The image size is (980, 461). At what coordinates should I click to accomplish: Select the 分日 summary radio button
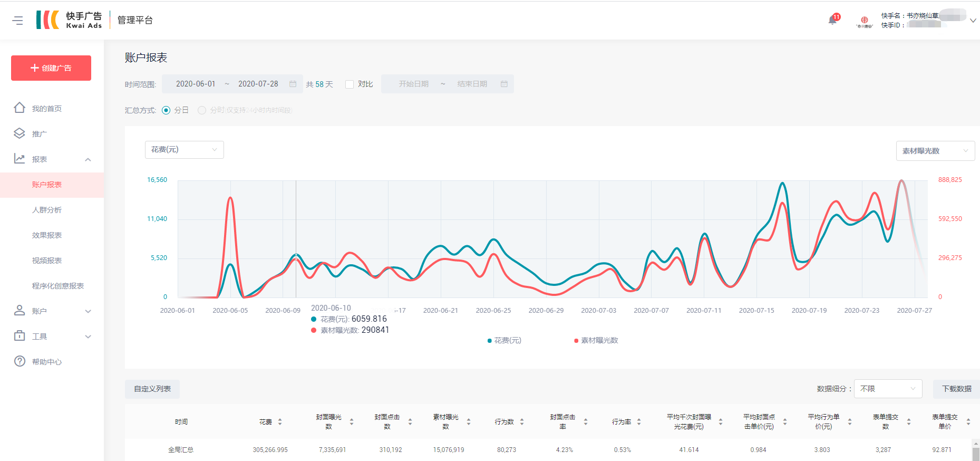point(166,110)
